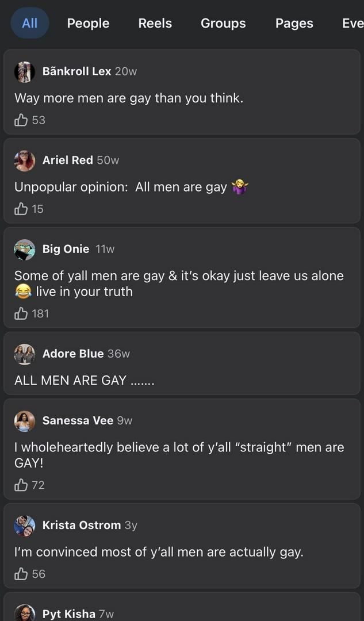Open Big Onie's profile avatar

pos(25,250)
